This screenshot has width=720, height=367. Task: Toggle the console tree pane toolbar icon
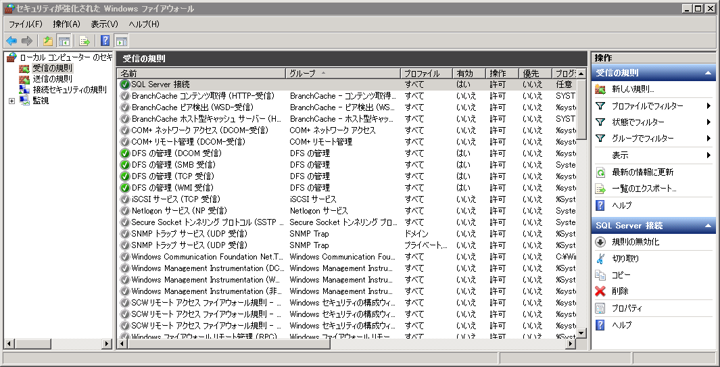tap(63, 41)
